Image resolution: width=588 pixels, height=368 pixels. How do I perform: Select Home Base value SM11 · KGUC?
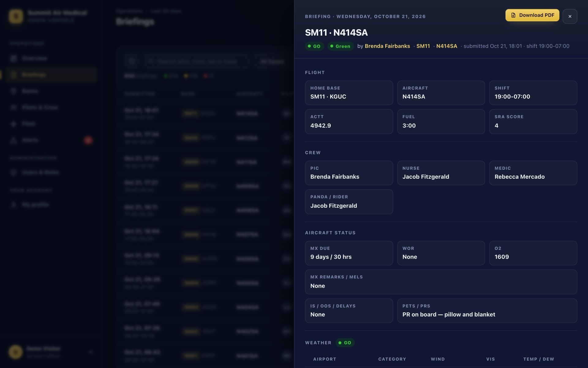tap(328, 97)
